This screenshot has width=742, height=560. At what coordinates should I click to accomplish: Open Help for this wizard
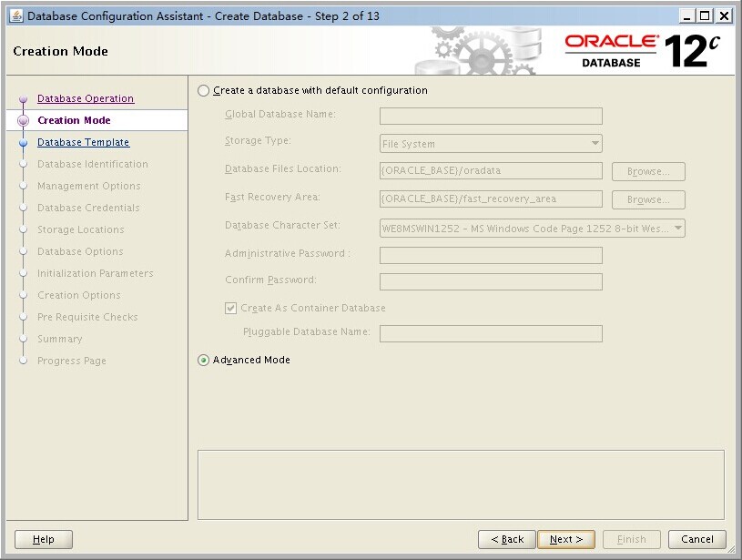click(x=44, y=539)
